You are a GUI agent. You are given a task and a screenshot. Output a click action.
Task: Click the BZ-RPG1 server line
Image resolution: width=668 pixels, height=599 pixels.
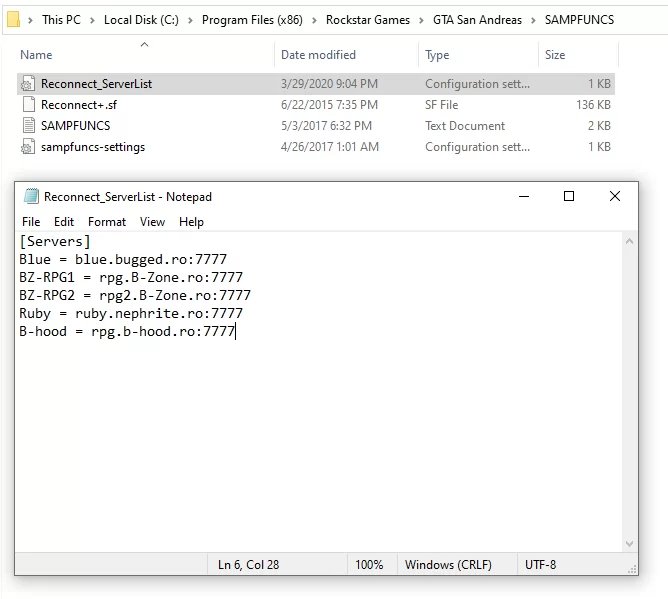(x=131, y=277)
